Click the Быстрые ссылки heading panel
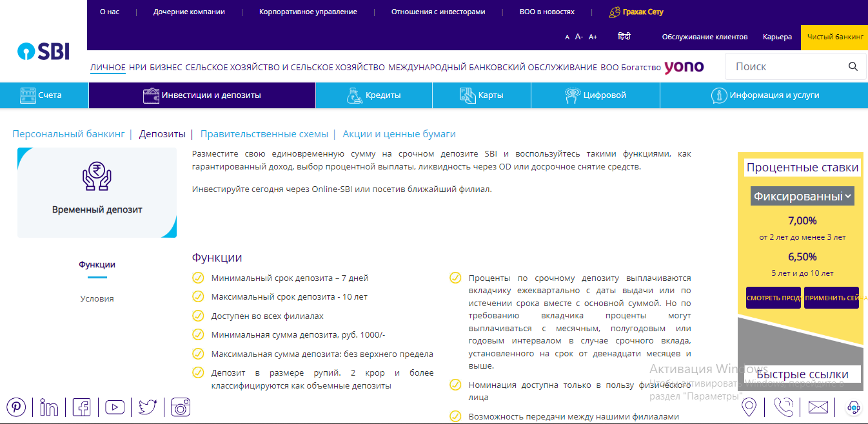This screenshot has width=868, height=424. 803,374
